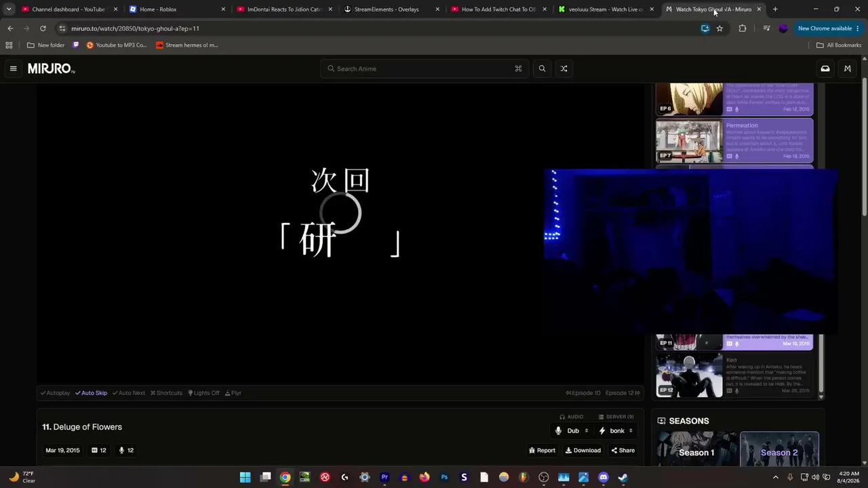Open the Miruro hamburger menu
This screenshot has height=488, width=868.
tap(13, 68)
